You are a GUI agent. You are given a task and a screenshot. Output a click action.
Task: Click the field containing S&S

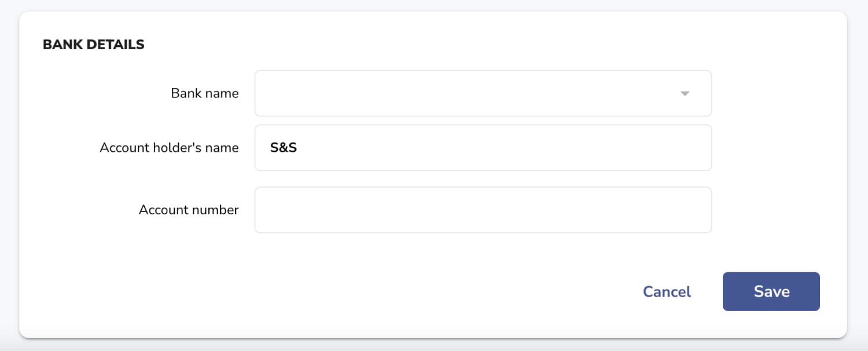tap(483, 148)
